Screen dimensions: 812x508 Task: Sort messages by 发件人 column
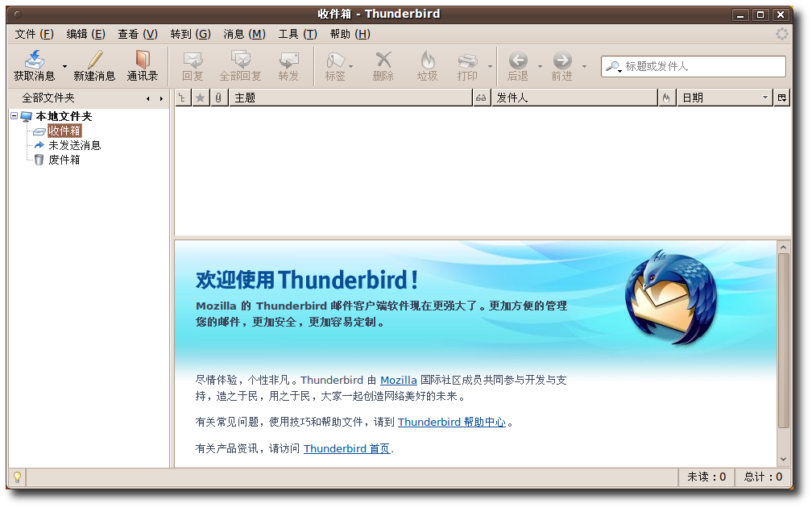(574, 98)
